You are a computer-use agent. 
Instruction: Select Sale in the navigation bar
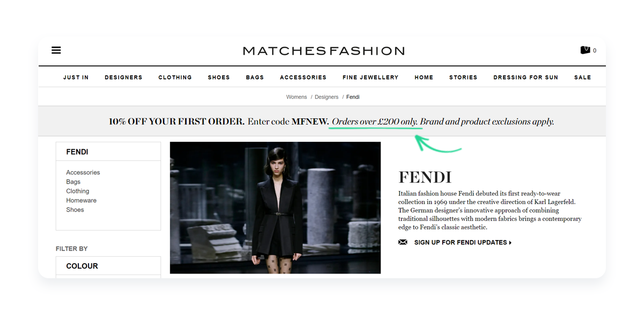pyautogui.click(x=582, y=77)
